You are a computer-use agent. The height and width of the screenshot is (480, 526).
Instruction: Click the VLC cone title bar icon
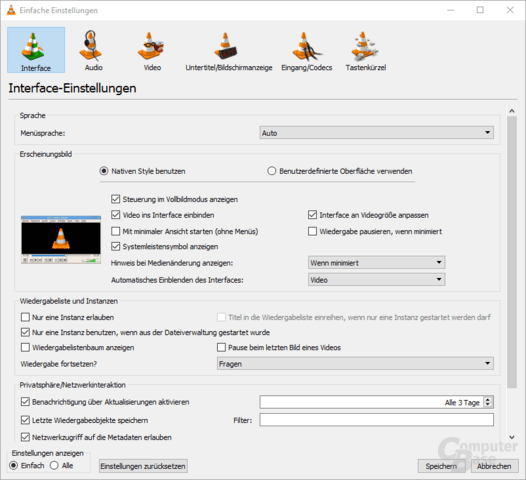(x=11, y=10)
